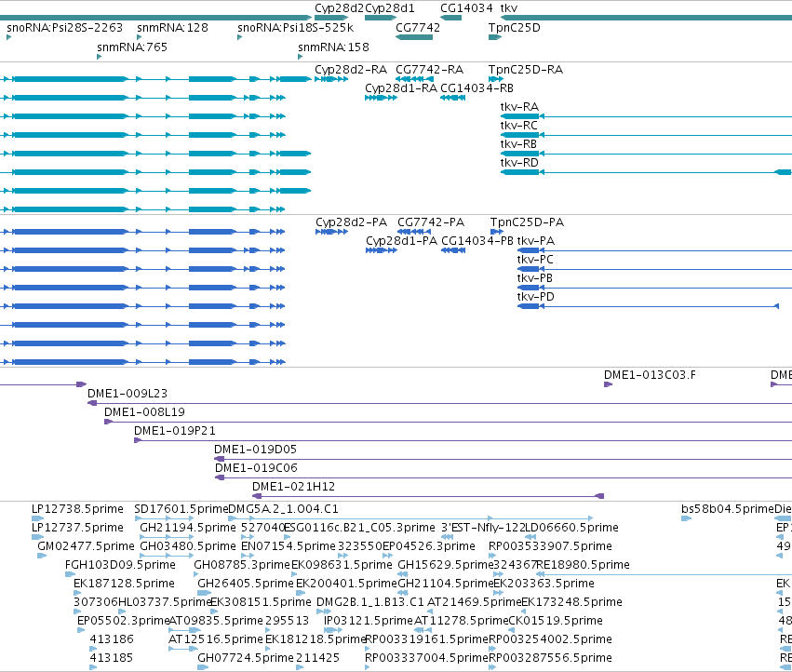Click the GH21194.5prime EST

[x=188, y=528]
